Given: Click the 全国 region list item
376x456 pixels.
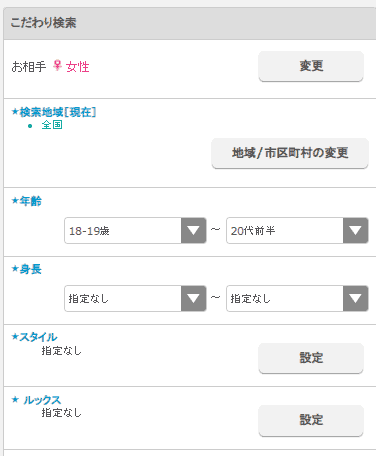Looking at the screenshot, I should pyautogui.click(x=52, y=125).
